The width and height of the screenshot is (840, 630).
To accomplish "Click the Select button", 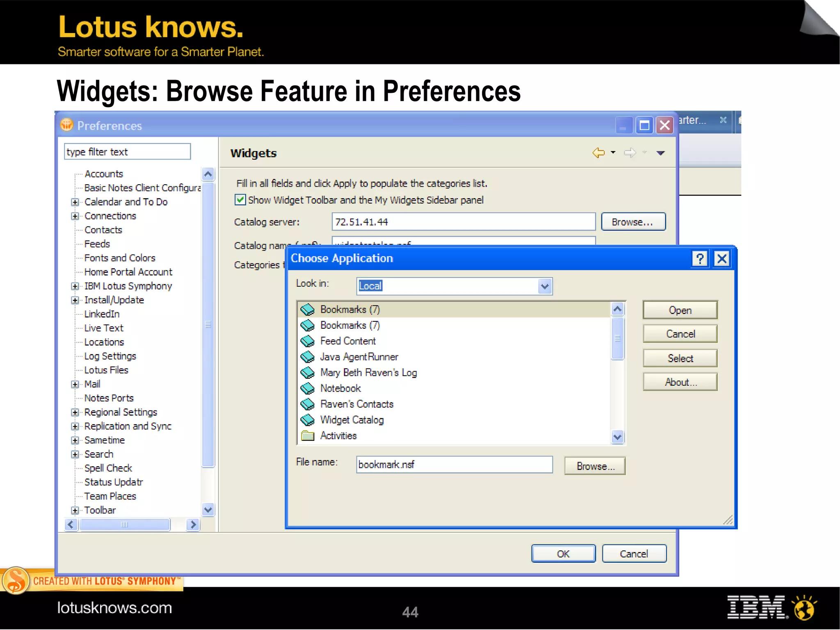I will (x=680, y=358).
